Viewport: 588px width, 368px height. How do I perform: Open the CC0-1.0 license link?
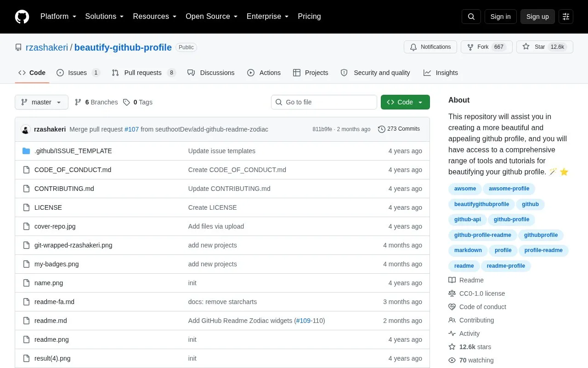point(476,293)
